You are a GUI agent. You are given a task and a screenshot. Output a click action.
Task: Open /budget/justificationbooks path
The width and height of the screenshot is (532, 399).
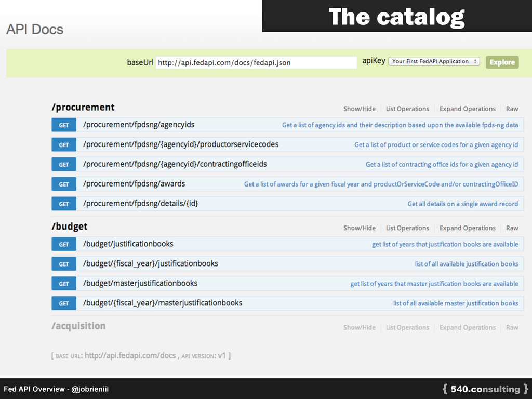pyautogui.click(x=128, y=244)
